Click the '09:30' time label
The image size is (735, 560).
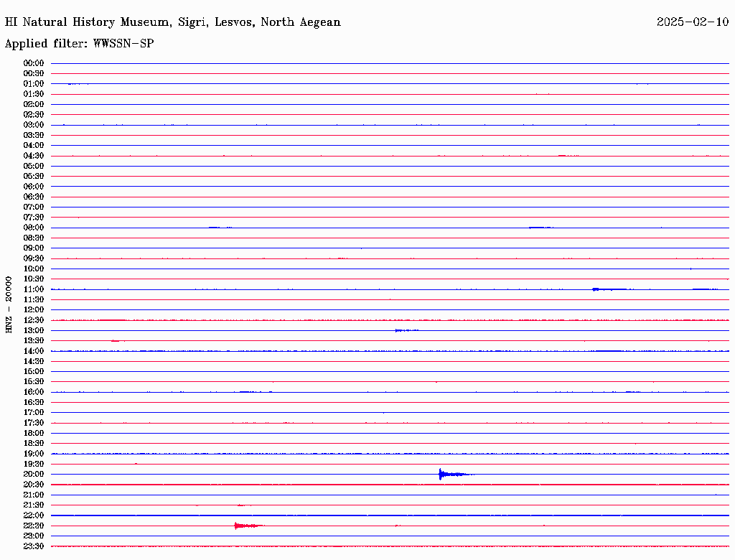[x=34, y=258]
